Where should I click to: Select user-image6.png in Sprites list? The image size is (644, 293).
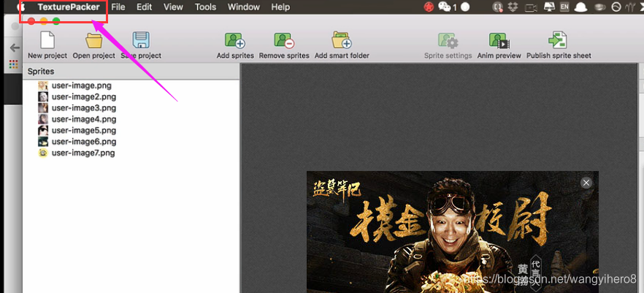tap(84, 141)
